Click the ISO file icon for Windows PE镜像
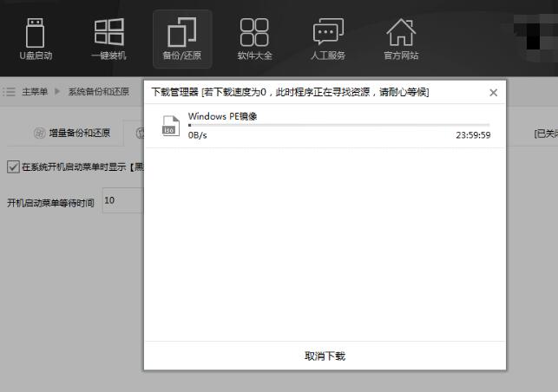This screenshot has height=392, width=558. 170,126
